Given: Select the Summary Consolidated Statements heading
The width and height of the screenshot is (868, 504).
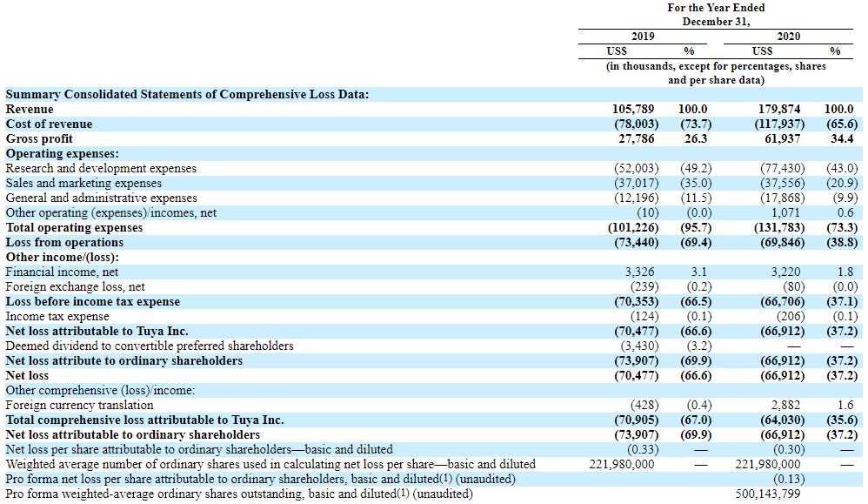Looking at the screenshot, I should (187, 95).
